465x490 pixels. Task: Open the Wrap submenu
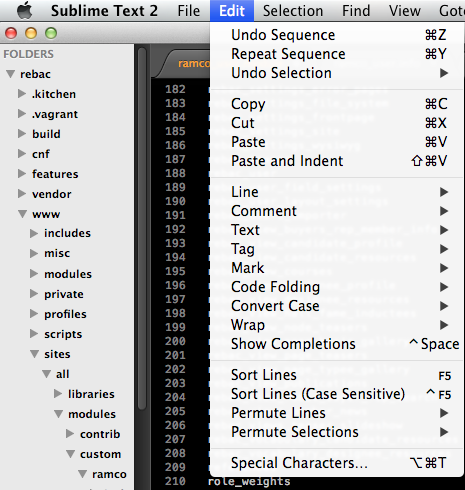click(337, 325)
